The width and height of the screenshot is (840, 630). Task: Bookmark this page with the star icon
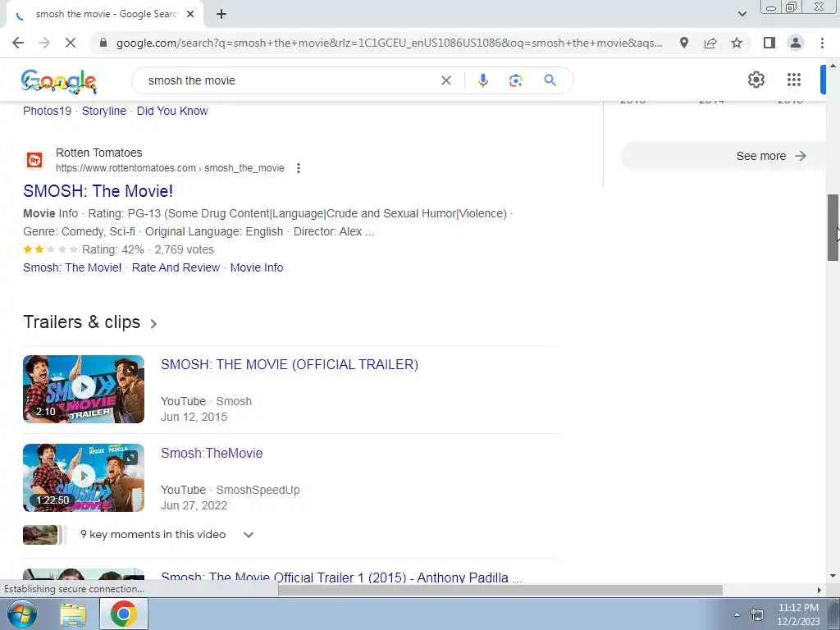737,43
